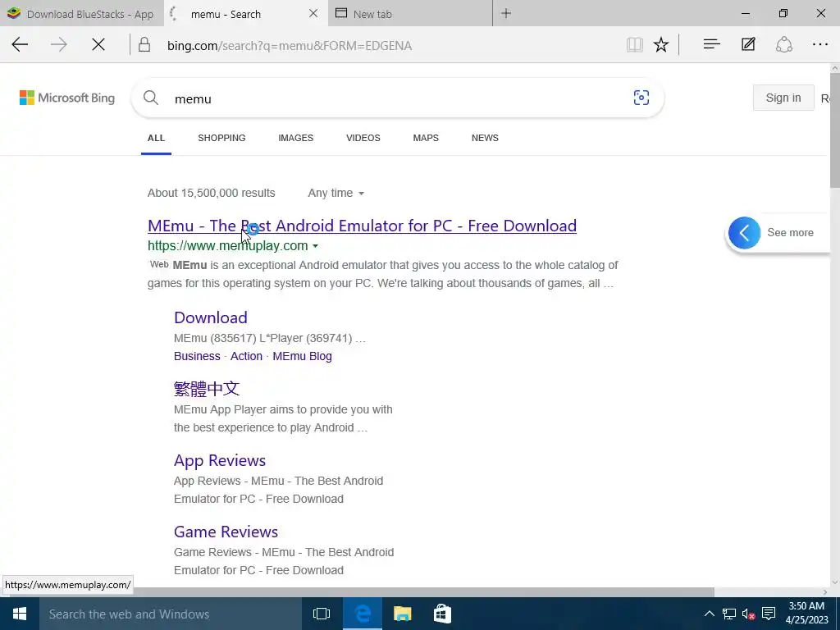
Task: Click the https://www.memuplay.com green URL
Action: click(228, 246)
